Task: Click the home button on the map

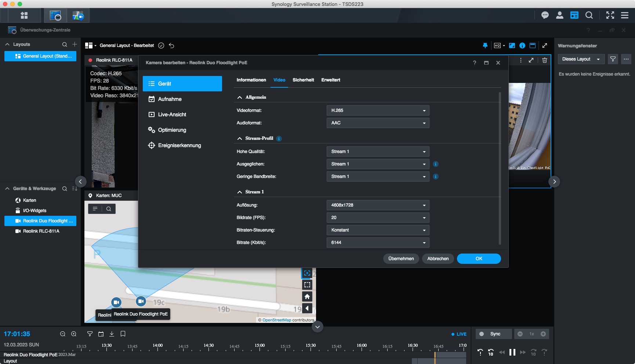Action: 307,296
